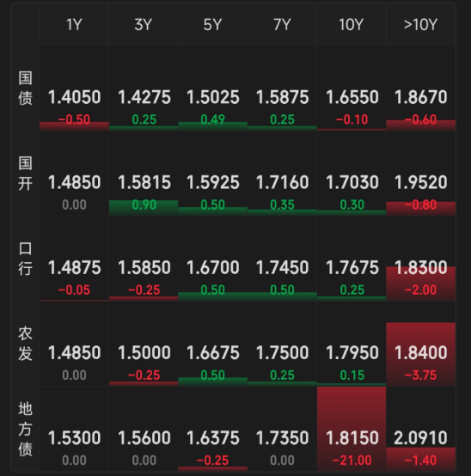Click the 农发 >10Y cell showing 1.8400

coord(420,344)
